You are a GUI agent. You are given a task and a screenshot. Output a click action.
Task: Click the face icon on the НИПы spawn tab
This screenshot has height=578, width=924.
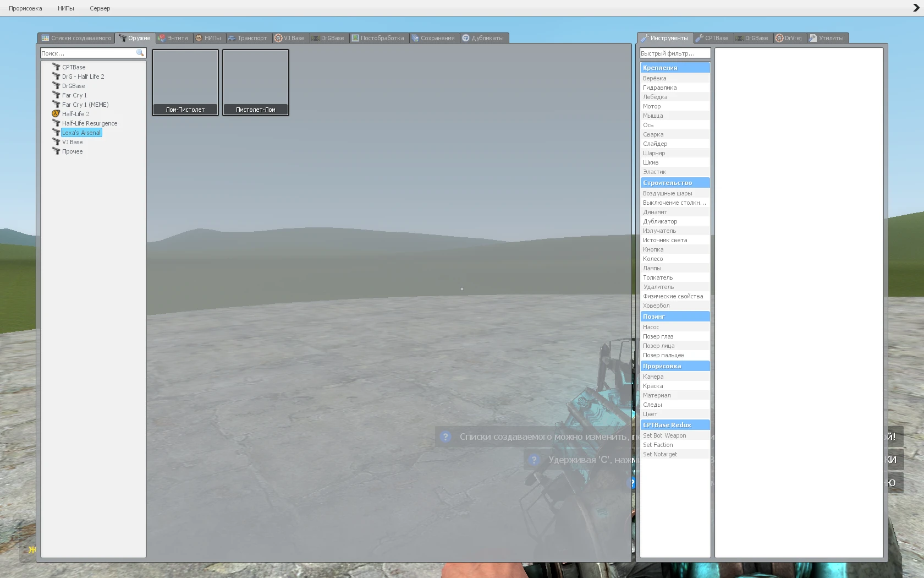199,38
